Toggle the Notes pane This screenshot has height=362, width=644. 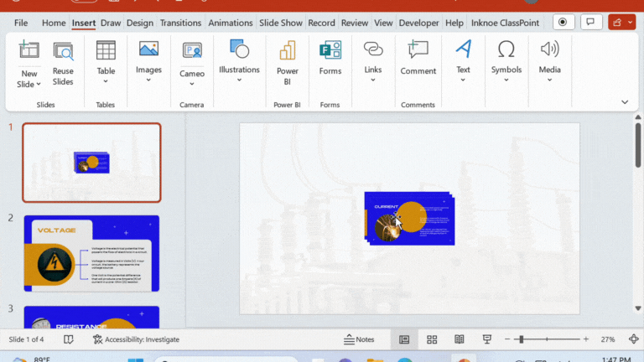(359, 339)
